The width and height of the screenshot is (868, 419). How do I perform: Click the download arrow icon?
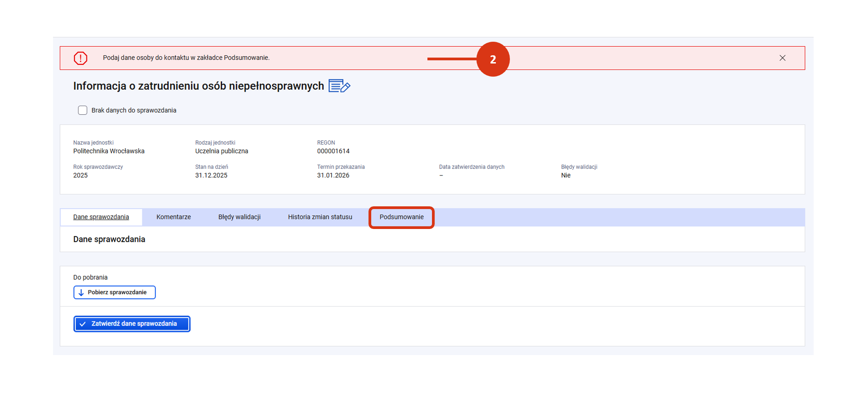click(x=81, y=292)
